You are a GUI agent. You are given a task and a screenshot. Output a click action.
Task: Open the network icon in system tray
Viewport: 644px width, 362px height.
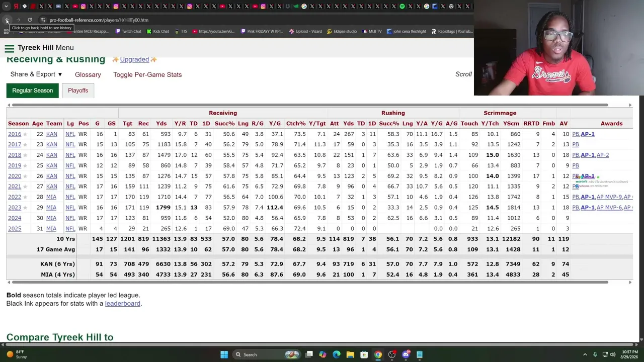[605, 354]
